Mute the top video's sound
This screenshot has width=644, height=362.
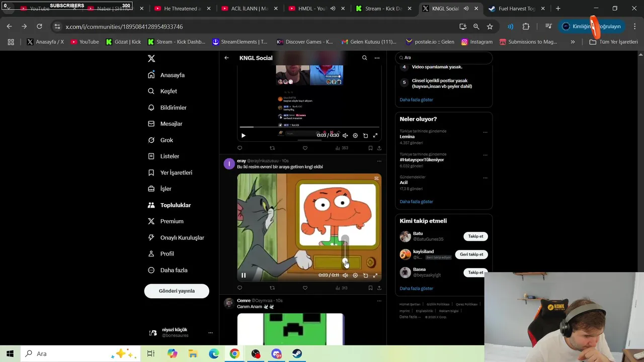point(345,135)
